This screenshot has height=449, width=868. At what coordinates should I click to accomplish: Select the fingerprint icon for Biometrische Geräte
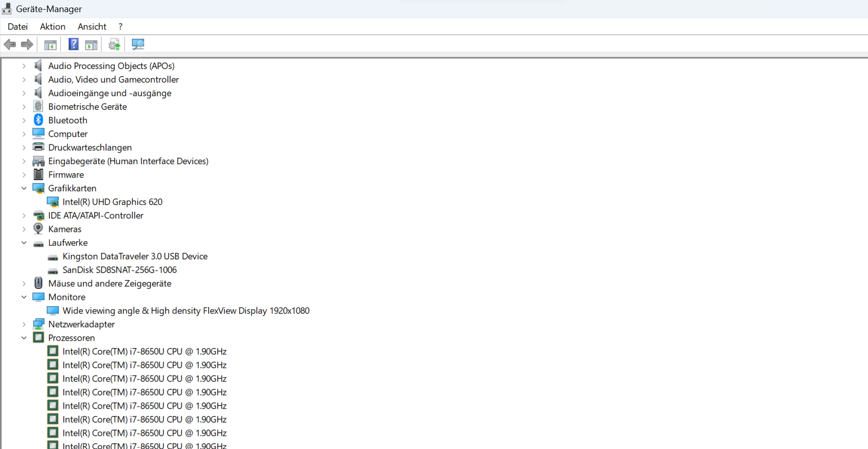coord(38,106)
